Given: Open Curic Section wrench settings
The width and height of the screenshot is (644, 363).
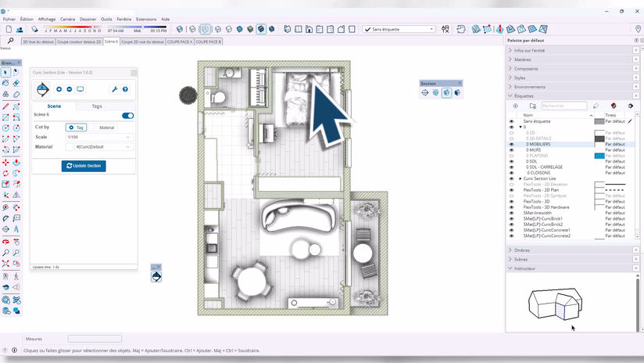Looking at the screenshot, I should 115,89.
